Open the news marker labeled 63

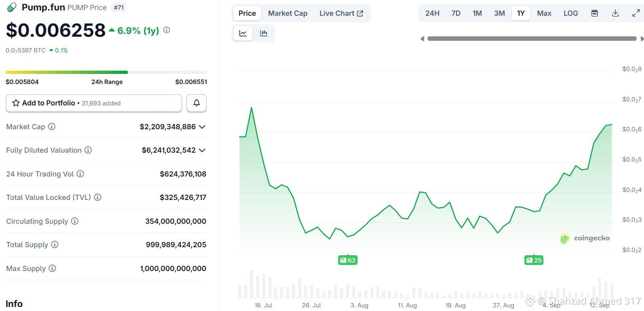348,260
